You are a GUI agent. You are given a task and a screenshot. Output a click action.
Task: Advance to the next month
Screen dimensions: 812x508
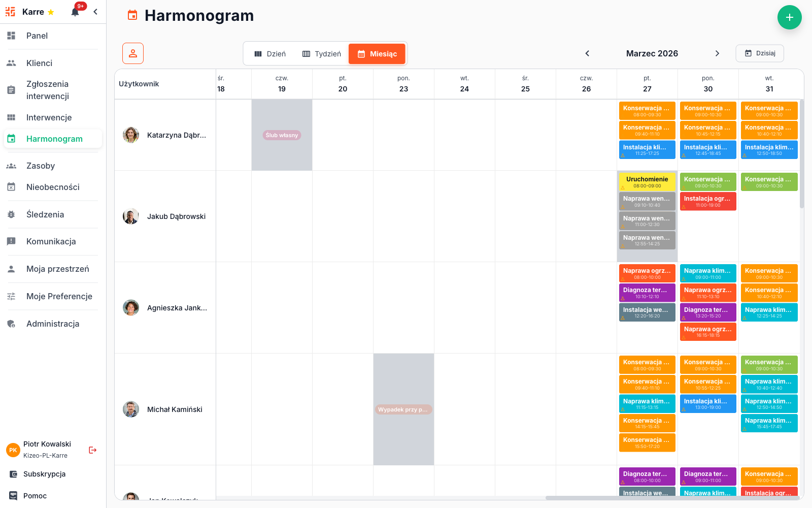click(x=717, y=53)
